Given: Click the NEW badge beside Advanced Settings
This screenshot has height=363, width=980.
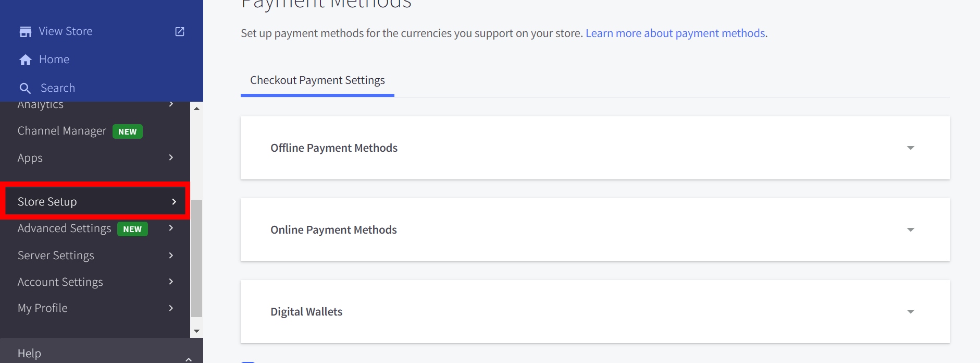Looking at the screenshot, I should [132, 229].
